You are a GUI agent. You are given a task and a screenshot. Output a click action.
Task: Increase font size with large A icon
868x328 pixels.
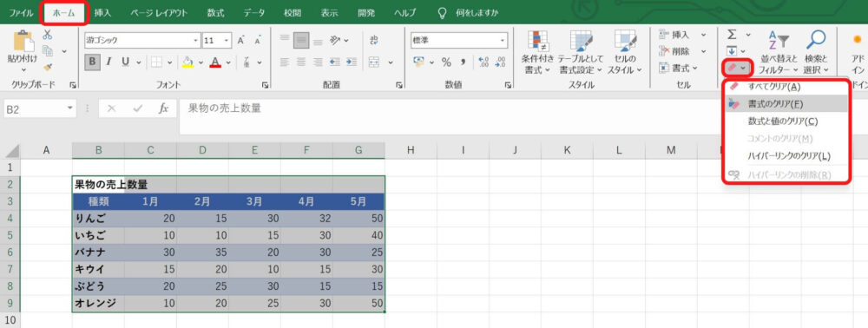click(240, 41)
